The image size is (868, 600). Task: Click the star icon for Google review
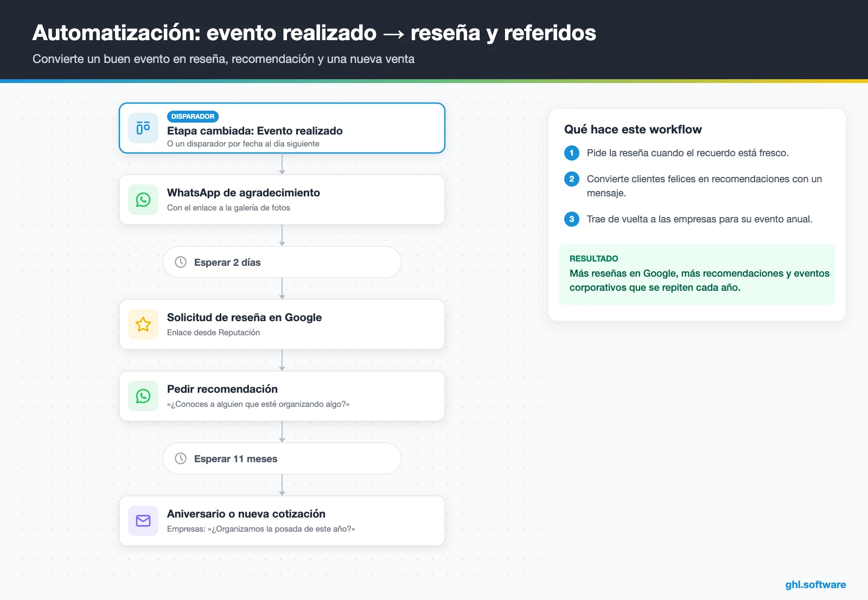coord(143,324)
